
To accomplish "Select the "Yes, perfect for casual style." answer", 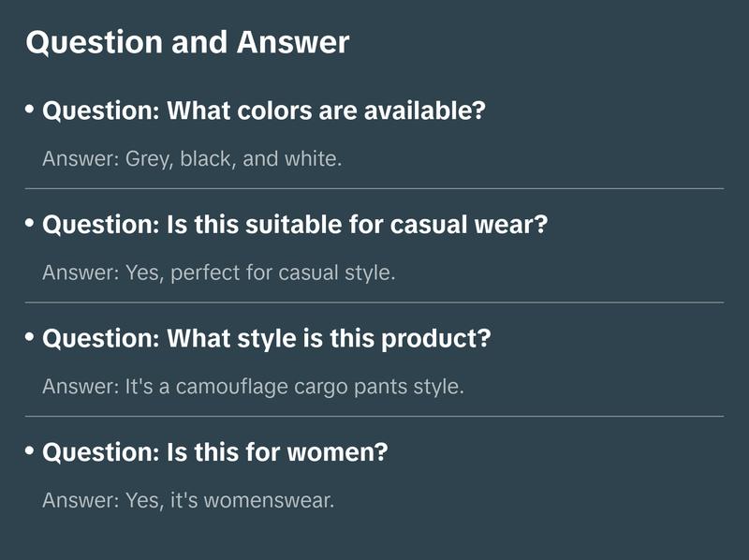I will coord(219,273).
